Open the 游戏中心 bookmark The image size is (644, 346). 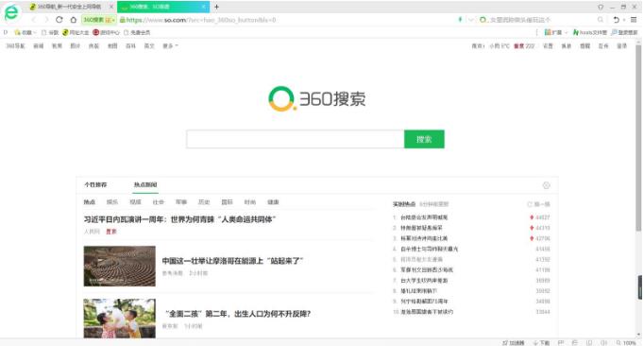[106, 32]
